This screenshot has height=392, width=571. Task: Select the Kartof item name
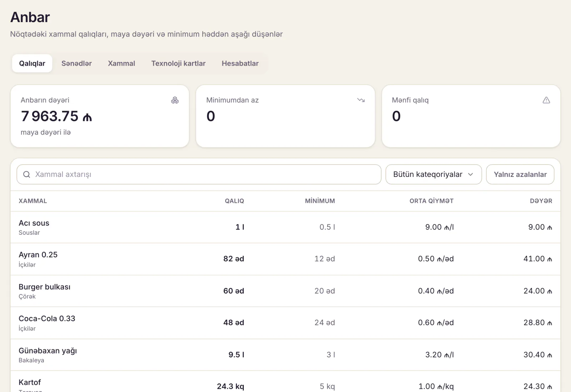[30, 382]
